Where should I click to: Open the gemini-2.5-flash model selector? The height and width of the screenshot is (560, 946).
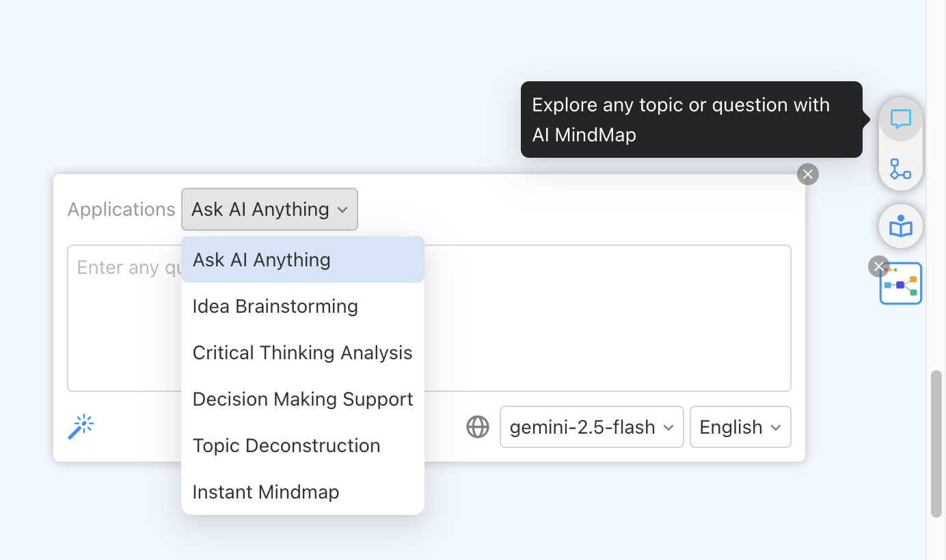[x=591, y=426]
